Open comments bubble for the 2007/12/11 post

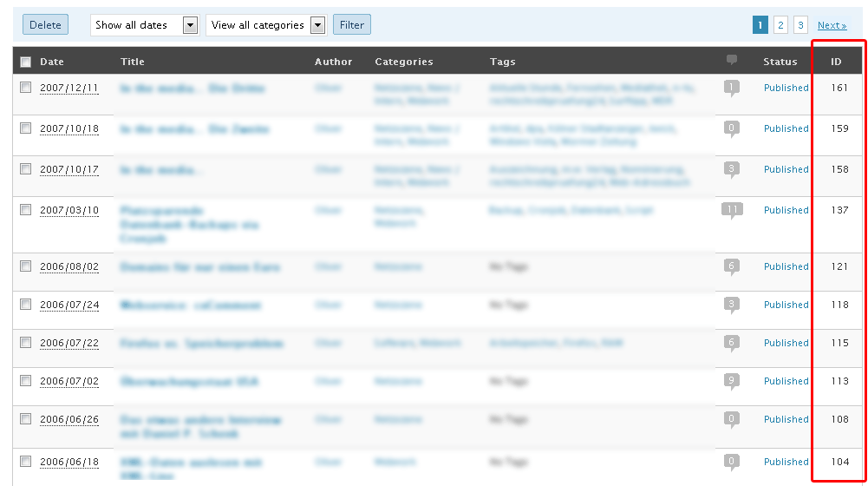coord(732,87)
